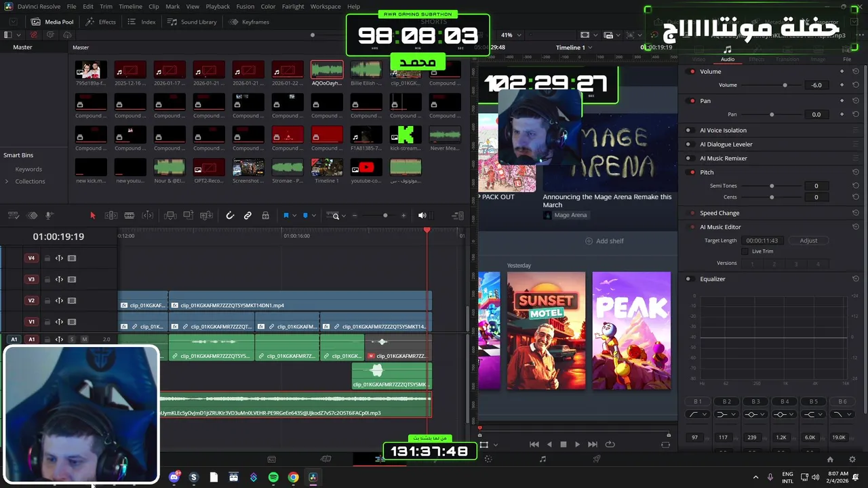Open the Keyframes panel tab
Viewport: 868px width, 488px height.
pyautogui.click(x=250, y=22)
